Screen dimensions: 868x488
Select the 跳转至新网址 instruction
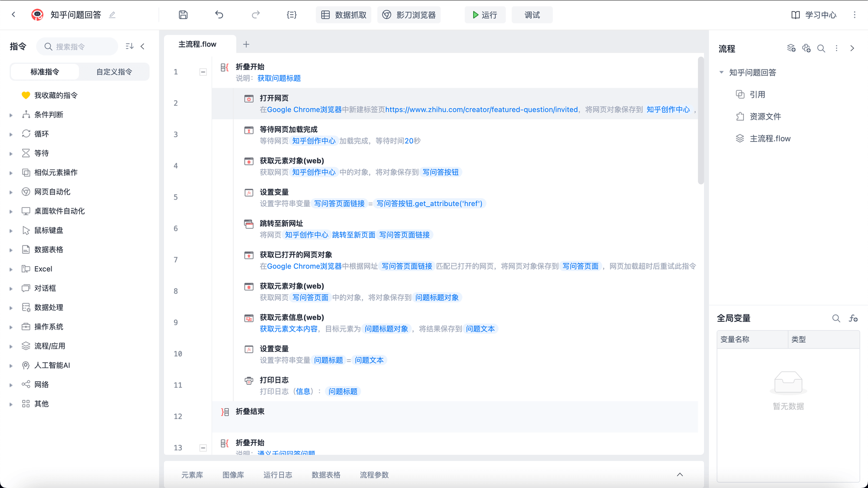tap(455, 229)
